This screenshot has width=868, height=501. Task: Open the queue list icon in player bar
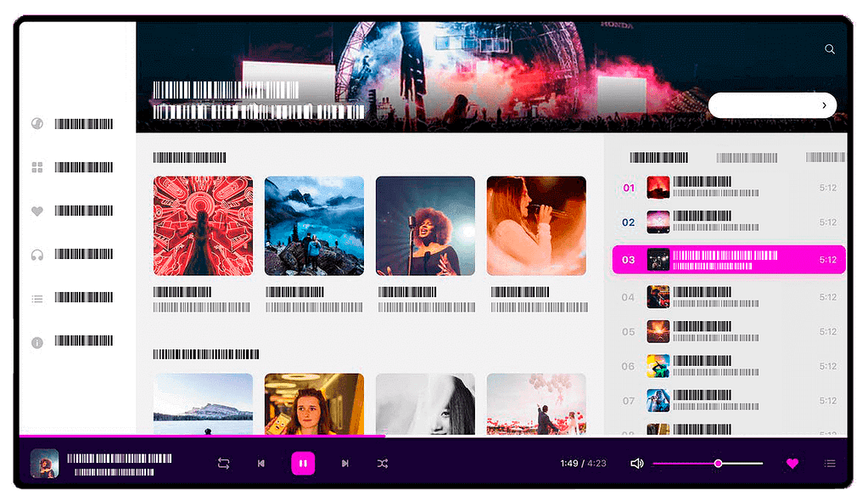pyautogui.click(x=830, y=464)
